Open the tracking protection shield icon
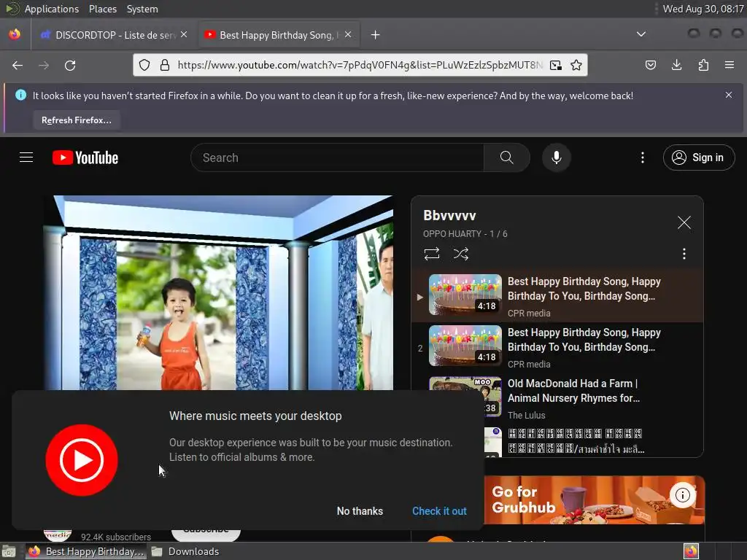This screenshot has width=747, height=560. [144, 65]
